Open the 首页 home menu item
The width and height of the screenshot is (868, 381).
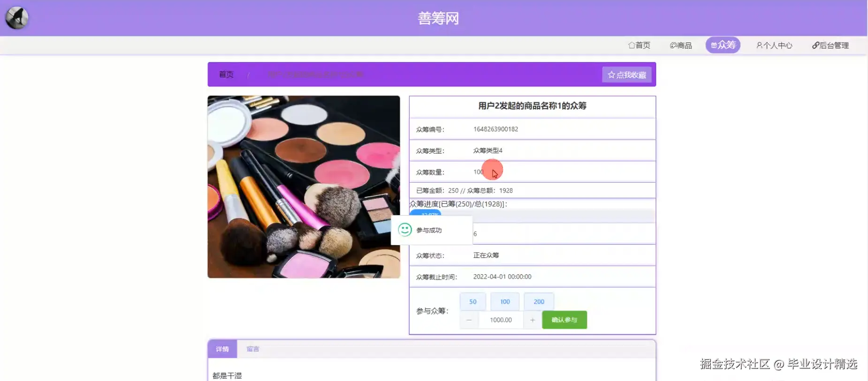(x=639, y=45)
